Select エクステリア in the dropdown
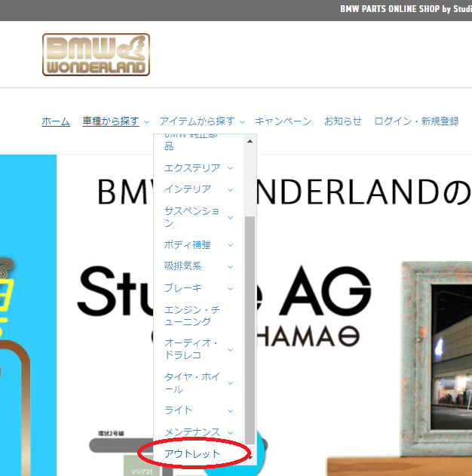This screenshot has height=476, width=472. pos(192,168)
